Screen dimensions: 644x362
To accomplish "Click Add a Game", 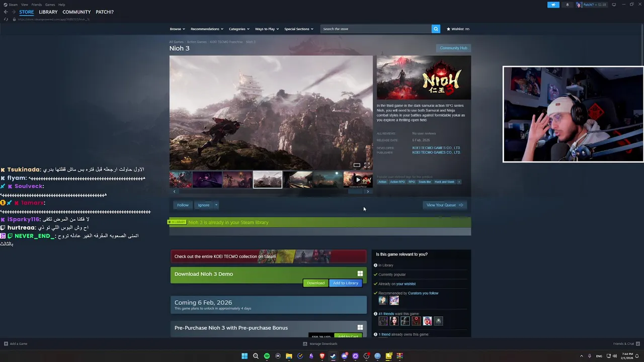I will click(x=16, y=344).
